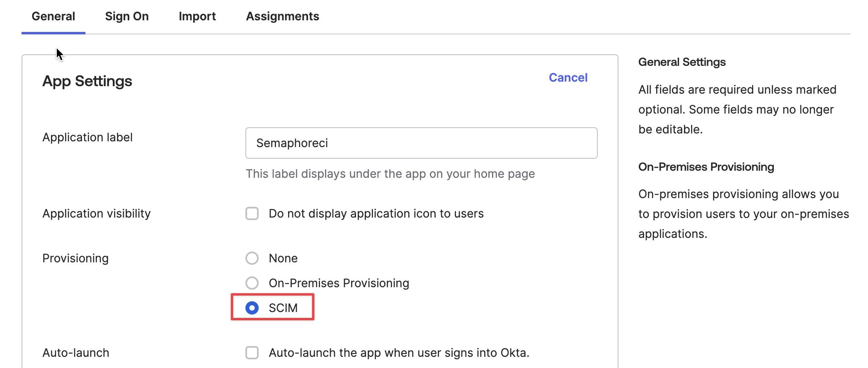
Task: Go to the Assignments tab
Action: [x=283, y=17]
